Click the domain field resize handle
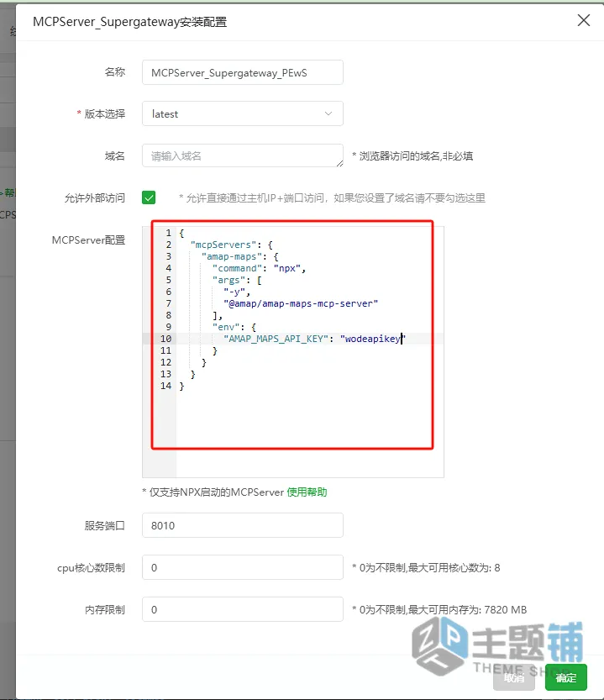 point(339,163)
